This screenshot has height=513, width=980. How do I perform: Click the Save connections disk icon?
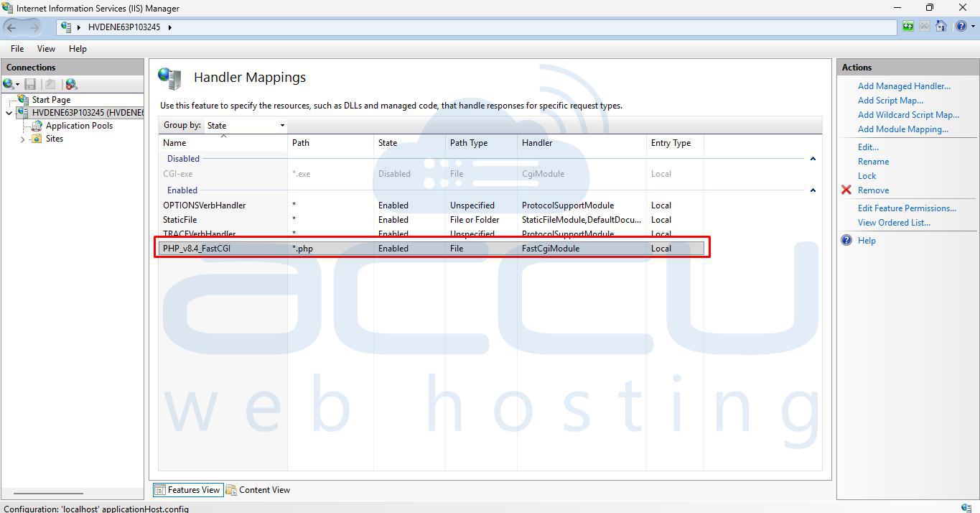(29, 84)
